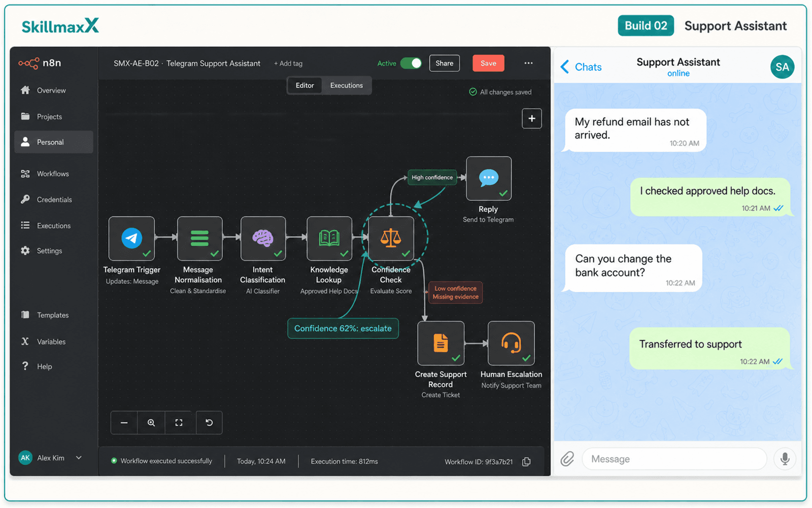Zoom out with the minus button
The image size is (812, 508).
124,423
